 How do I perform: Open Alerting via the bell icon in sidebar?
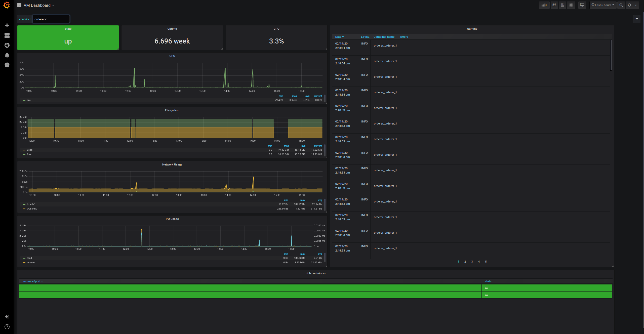point(7,55)
